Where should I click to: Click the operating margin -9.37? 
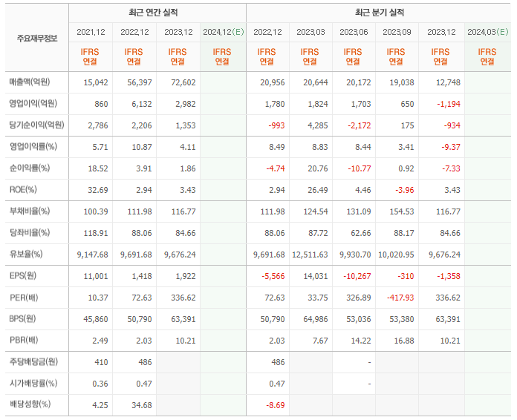451,147
